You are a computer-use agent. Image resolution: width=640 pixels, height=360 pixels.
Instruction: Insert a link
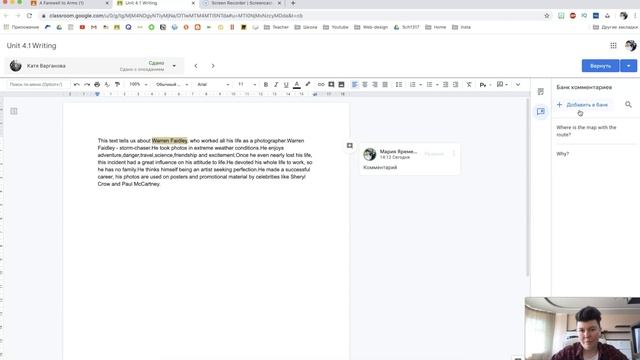click(x=321, y=84)
